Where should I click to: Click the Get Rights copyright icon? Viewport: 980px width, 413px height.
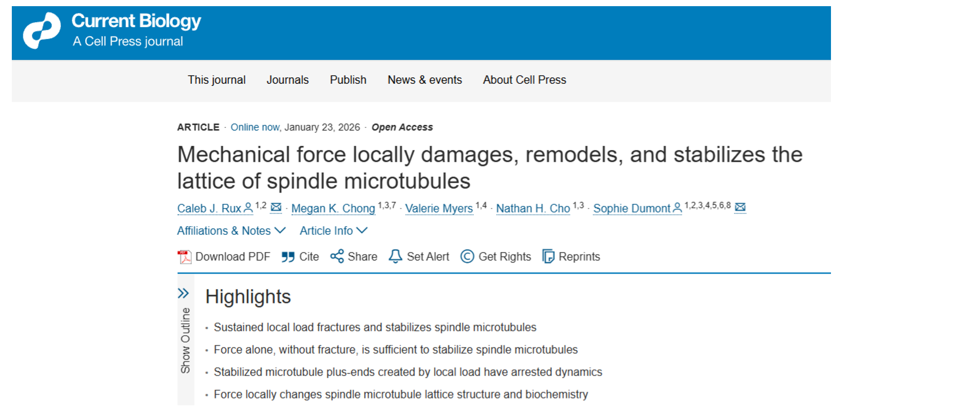click(x=467, y=256)
